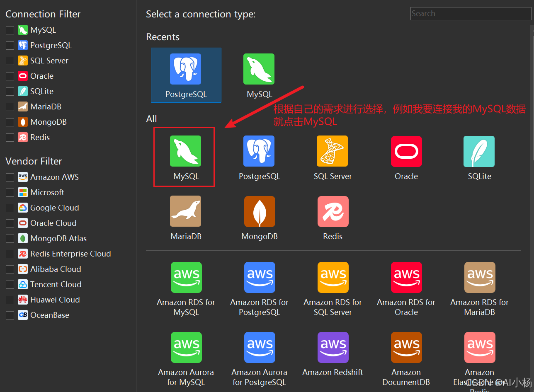Tick the Oracle Cloud vendor filter
The width and height of the screenshot is (534, 392).
10,223
